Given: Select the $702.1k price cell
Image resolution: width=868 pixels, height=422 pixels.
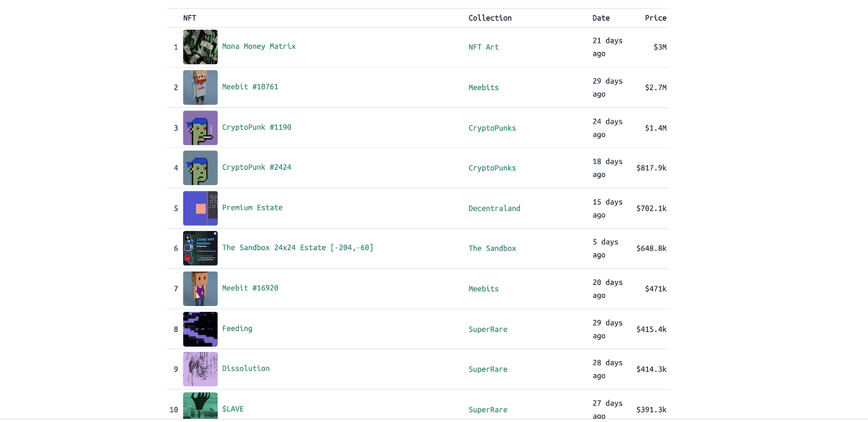Looking at the screenshot, I should [x=652, y=208].
